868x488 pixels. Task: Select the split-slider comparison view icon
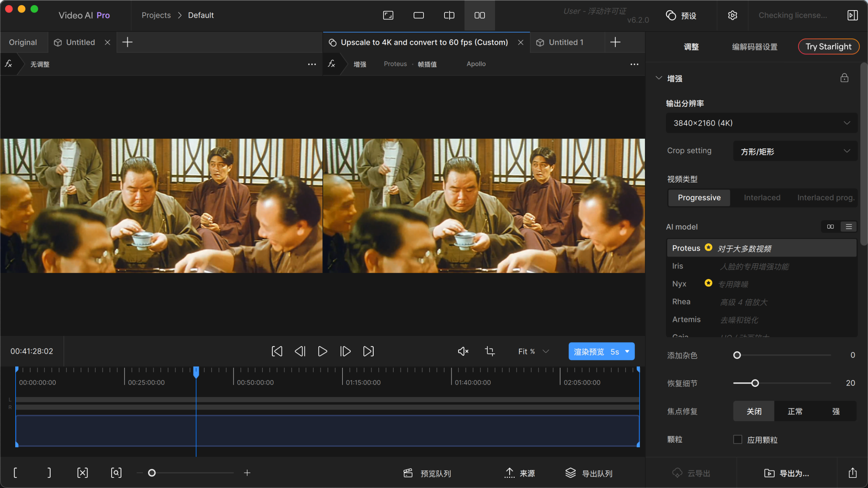(449, 15)
